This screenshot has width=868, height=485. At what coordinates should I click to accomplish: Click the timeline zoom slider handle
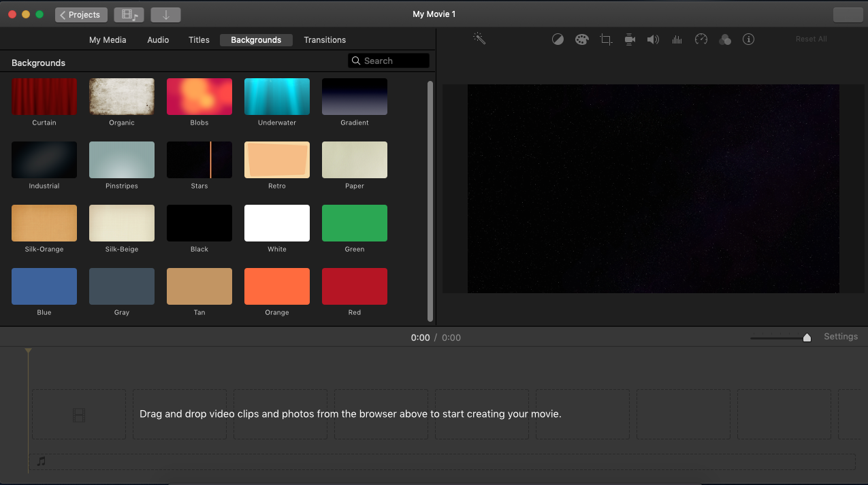click(x=807, y=337)
